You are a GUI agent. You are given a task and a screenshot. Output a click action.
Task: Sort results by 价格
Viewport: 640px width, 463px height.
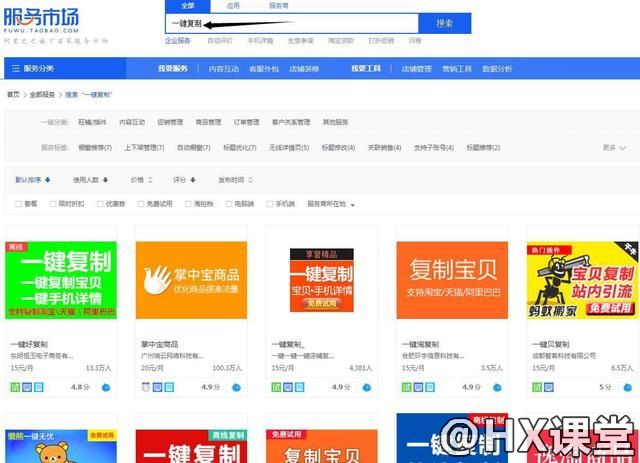pyautogui.click(x=141, y=180)
